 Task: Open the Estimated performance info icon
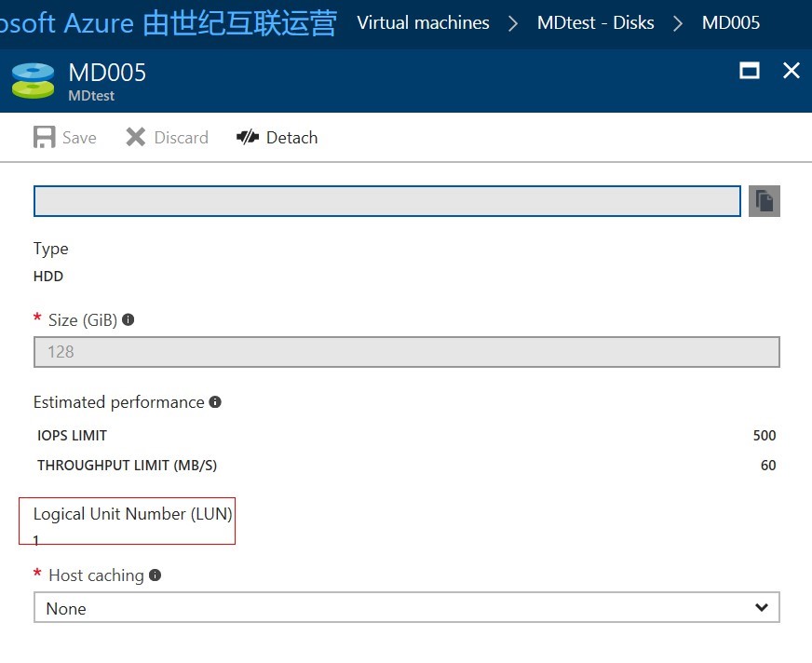point(215,402)
